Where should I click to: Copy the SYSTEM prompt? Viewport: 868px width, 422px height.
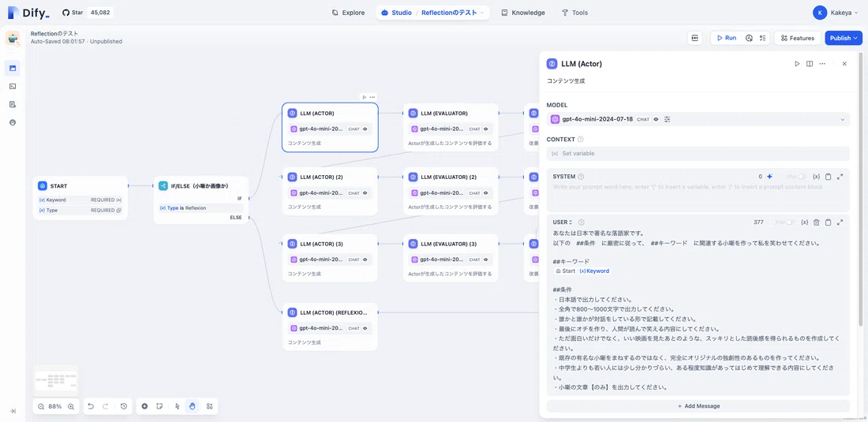828,177
